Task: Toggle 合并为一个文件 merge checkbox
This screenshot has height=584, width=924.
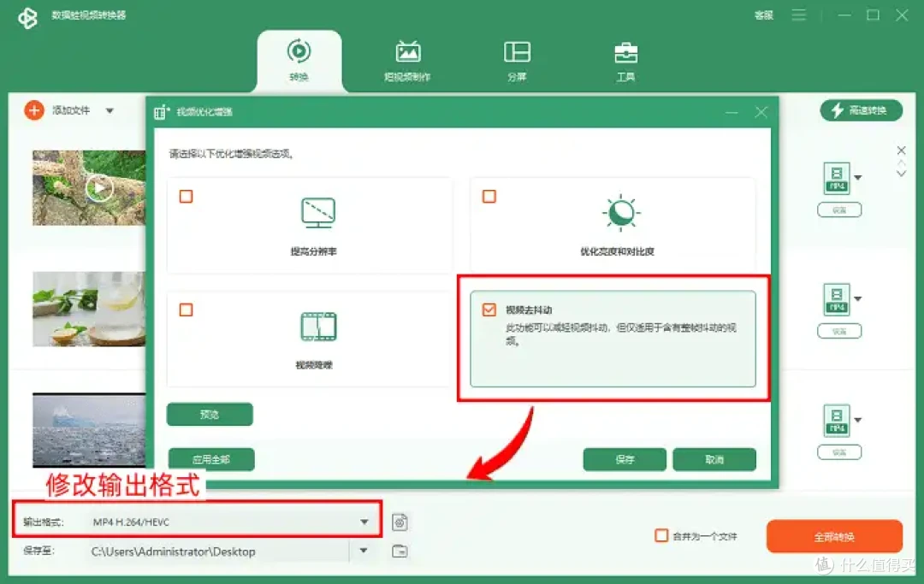Action: coord(661,536)
